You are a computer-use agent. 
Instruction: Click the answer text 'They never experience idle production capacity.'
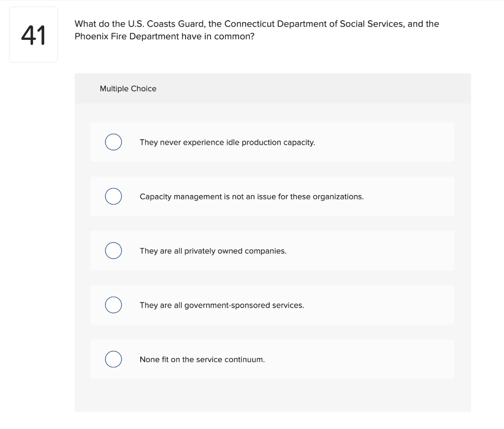click(x=227, y=142)
